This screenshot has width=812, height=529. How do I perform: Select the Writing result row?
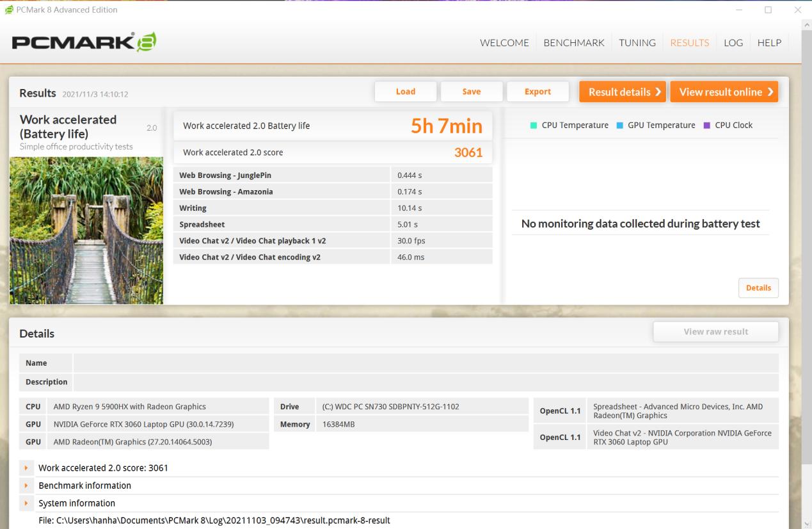(333, 208)
